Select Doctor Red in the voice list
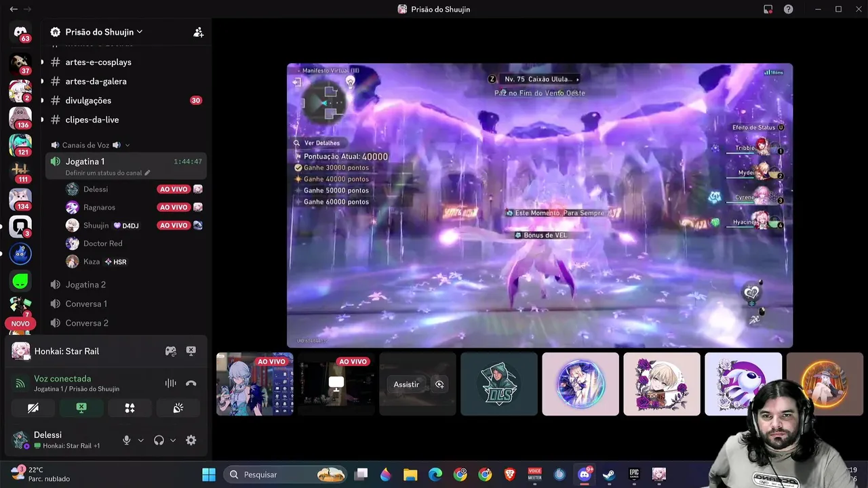 click(102, 243)
